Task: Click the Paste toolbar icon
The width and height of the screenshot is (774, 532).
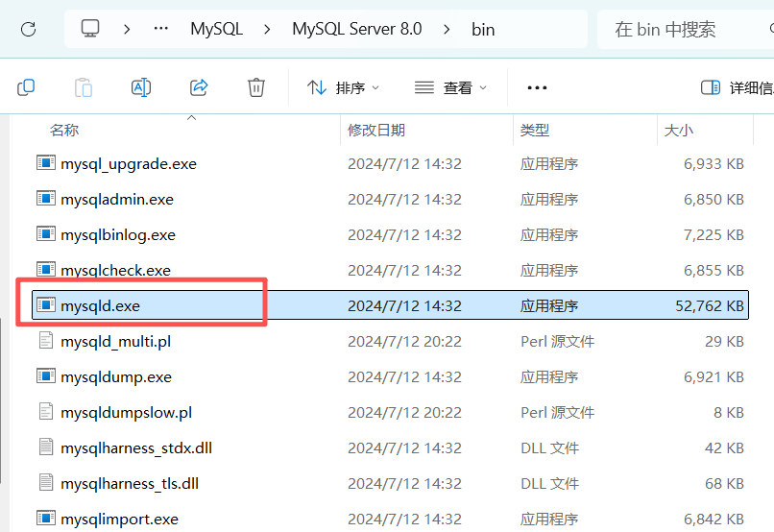Action: click(84, 87)
